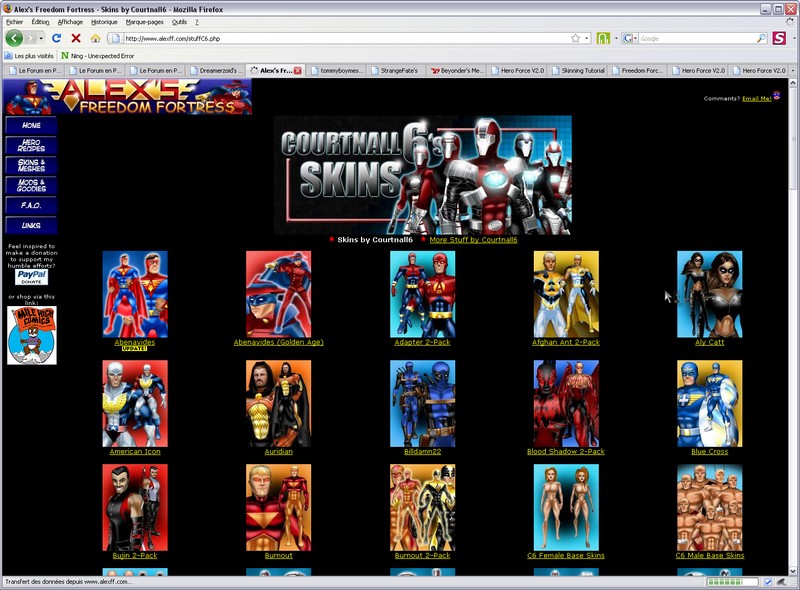Go back with the green Back arrow

pos(14,38)
